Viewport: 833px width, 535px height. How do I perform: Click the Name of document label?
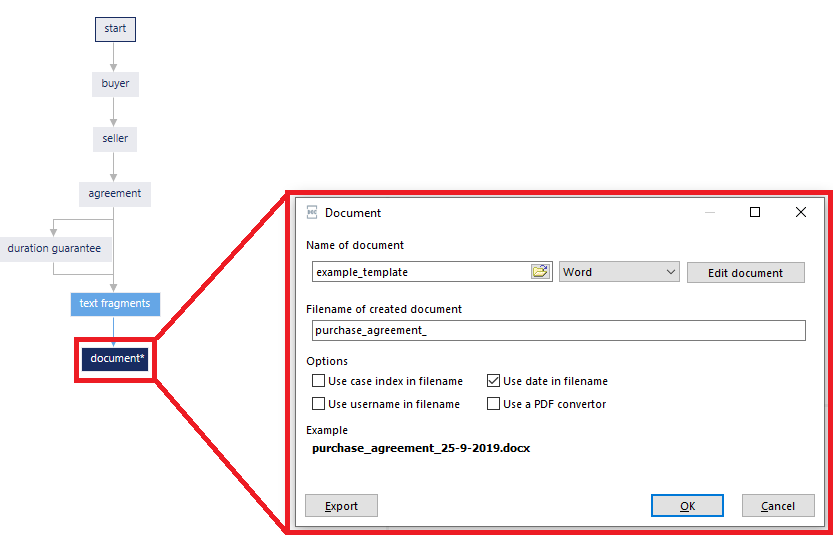tap(355, 245)
